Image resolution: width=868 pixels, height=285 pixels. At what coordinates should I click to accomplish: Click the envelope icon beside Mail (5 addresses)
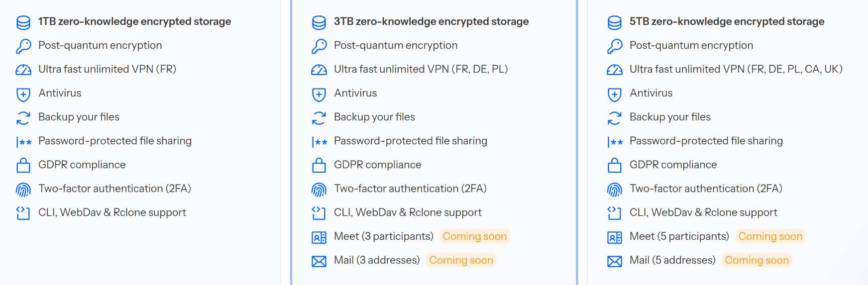coord(615,261)
